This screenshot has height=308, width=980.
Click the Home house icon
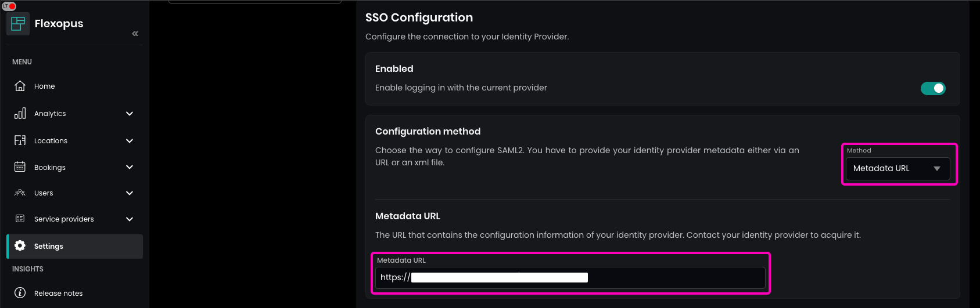20,86
